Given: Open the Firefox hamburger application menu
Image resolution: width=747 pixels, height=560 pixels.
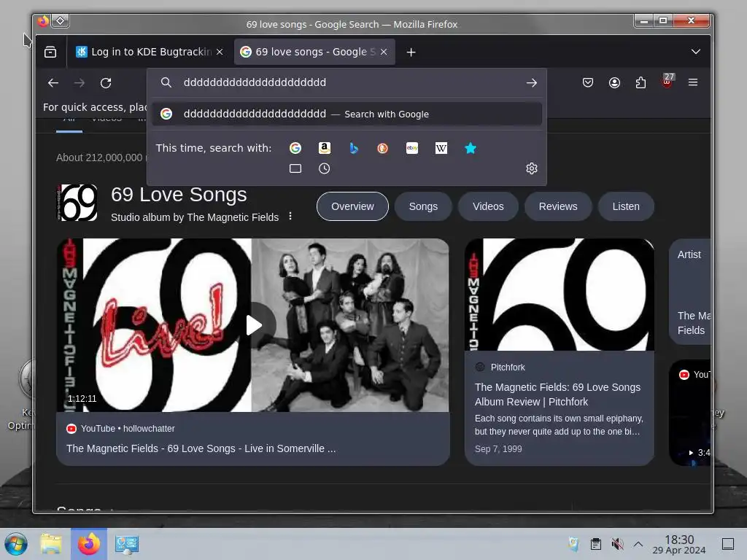Looking at the screenshot, I should (x=693, y=82).
